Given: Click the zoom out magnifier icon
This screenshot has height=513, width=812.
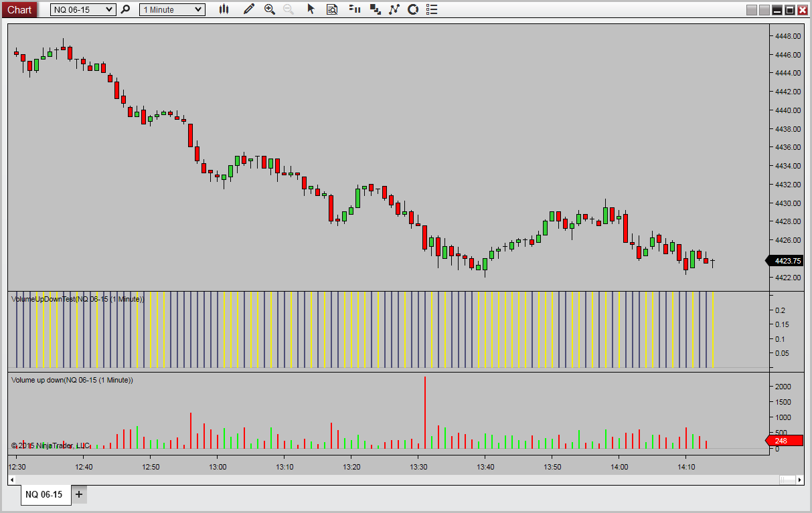Looking at the screenshot, I should point(289,9).
